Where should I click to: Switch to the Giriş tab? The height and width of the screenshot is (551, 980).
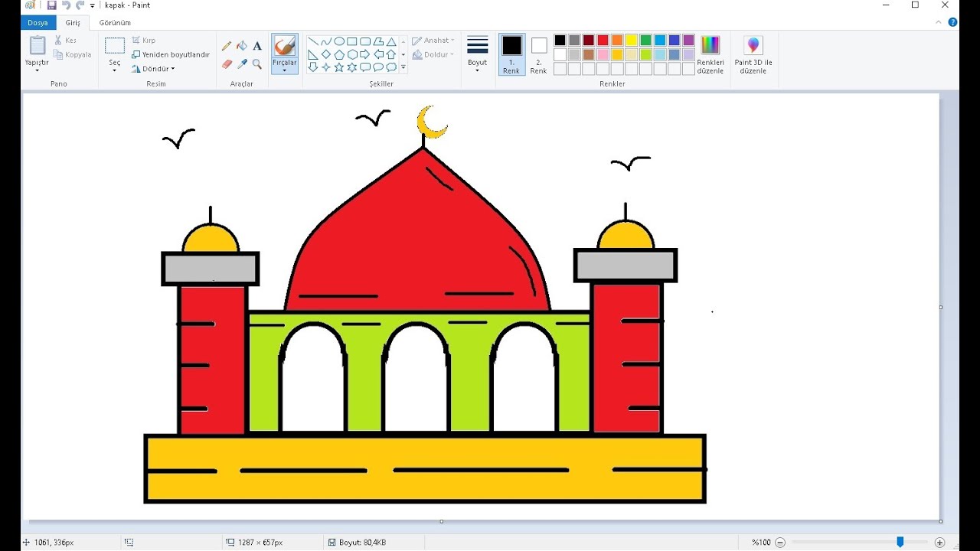coord(73,23)
